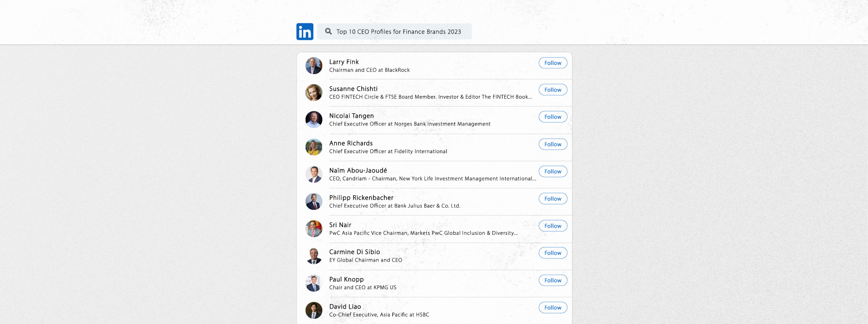Open Larry Fink's profile photo

point(314,66)
